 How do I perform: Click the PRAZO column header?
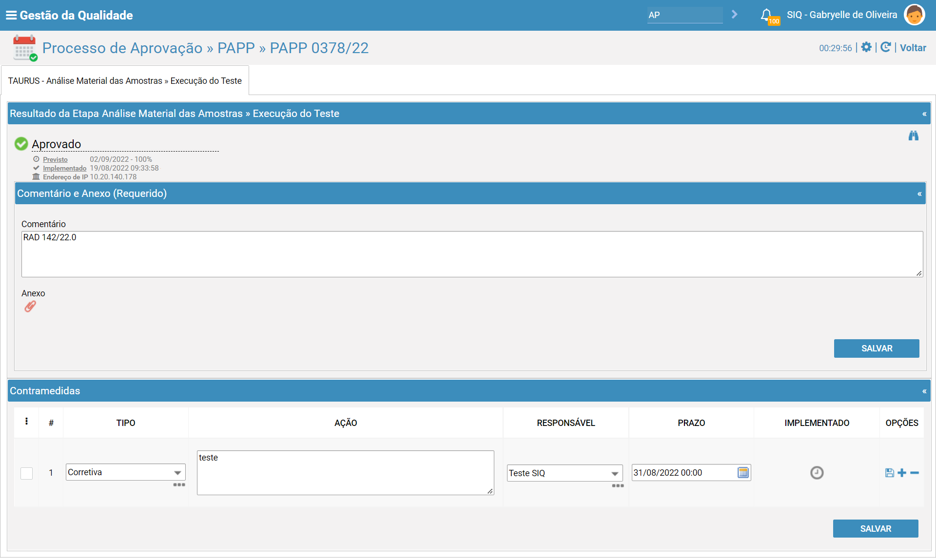pos(691,423)
